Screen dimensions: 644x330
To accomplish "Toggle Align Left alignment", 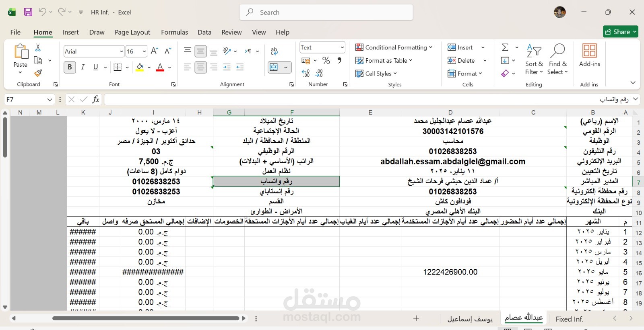I will [188, 67].
